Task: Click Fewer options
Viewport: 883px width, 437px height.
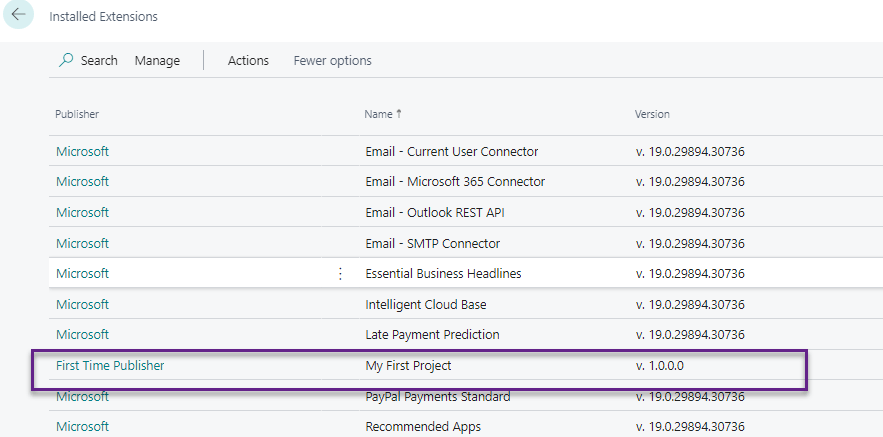Action: click(x=332, y=61)
